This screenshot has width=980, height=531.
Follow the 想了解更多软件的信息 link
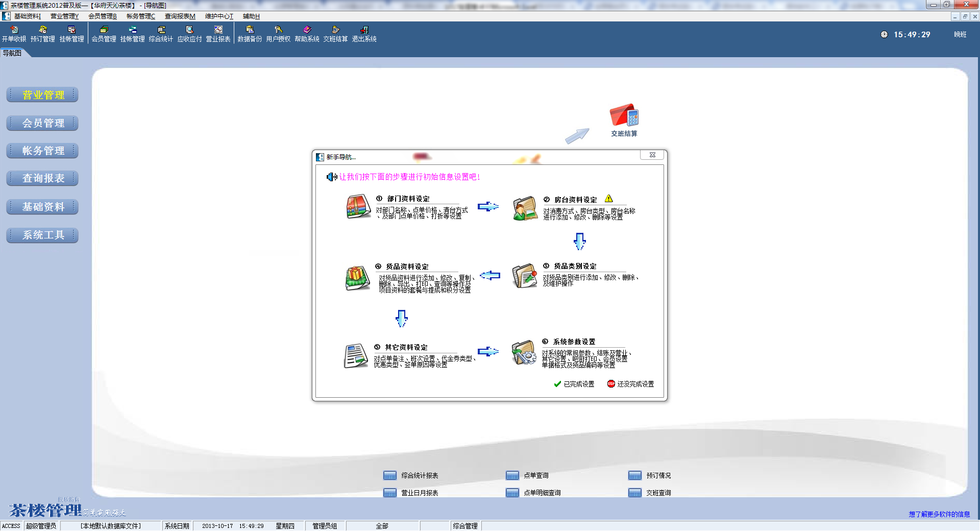coord(939,514)
